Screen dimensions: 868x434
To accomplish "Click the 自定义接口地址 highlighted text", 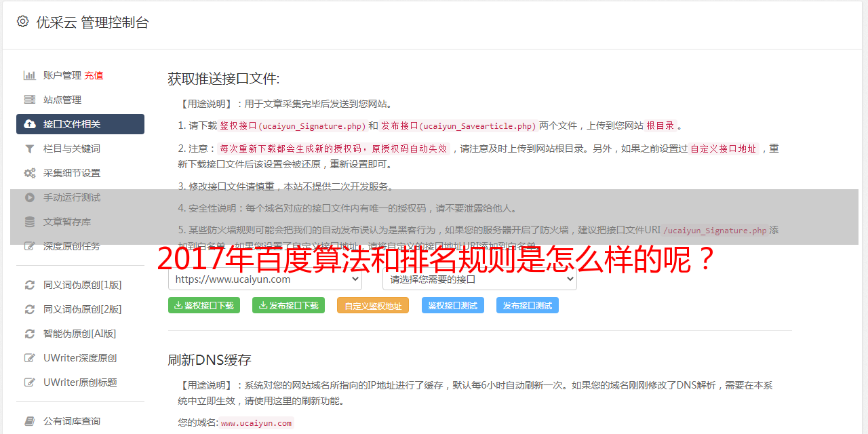I will pos(724,149).
